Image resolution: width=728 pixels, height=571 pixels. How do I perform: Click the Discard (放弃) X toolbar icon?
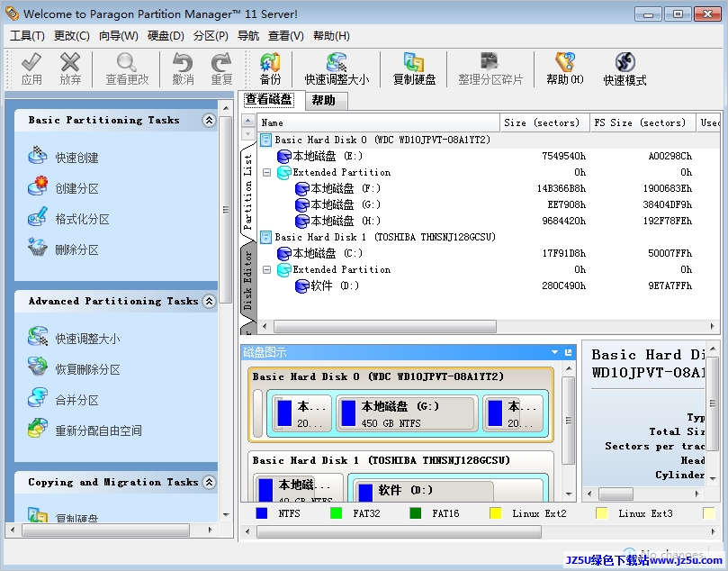coord(70,63)
